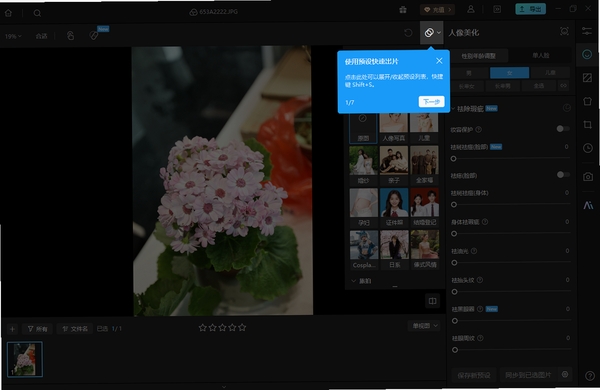Rate photo with the fifth star
This screenshot has width=600, height=390.
(x=242, y=328)
